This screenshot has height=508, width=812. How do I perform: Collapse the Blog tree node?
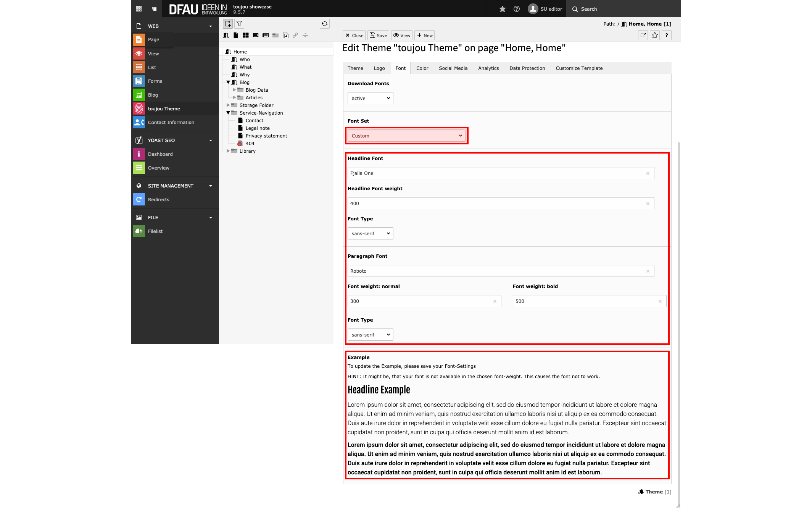click(228, 82)
